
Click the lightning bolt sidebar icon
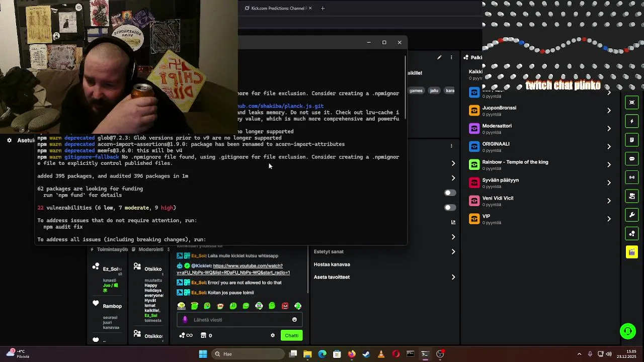(x=632, y=121)
